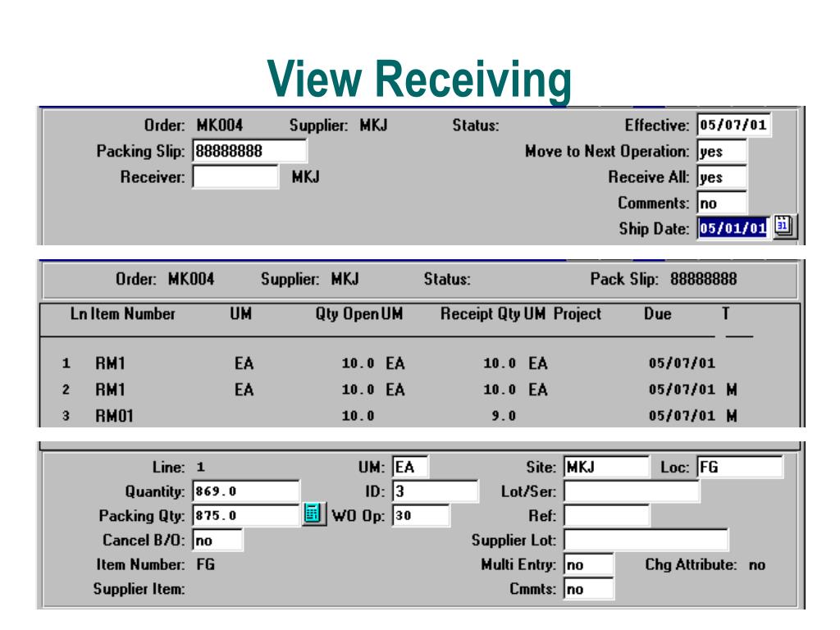The width and height of the screenshot is (840, 630).
Task: Click the Site field showing MKJ
Action: pyautogui.click(x=606, y=467)
